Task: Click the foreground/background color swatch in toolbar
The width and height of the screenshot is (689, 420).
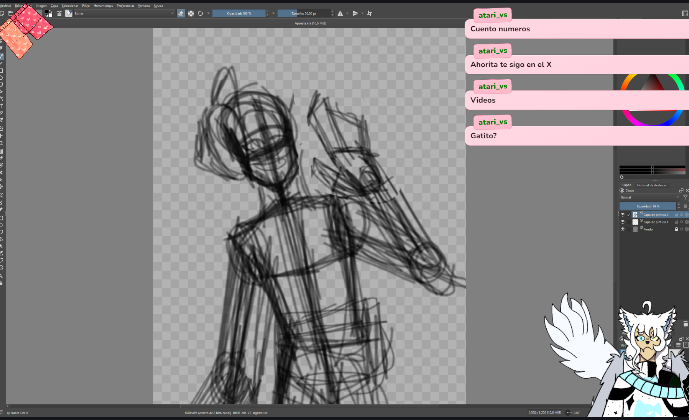Action: [x=48, y=14]
